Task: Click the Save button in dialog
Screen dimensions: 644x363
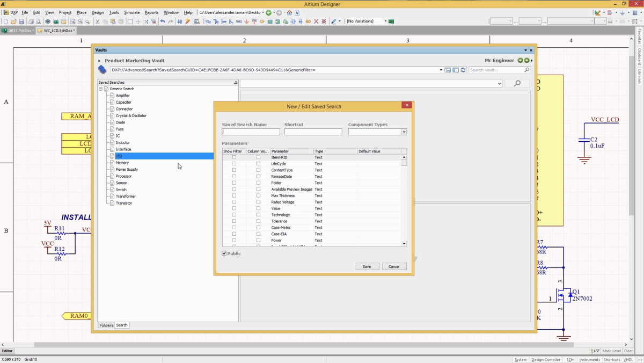Action: point(367,266)
